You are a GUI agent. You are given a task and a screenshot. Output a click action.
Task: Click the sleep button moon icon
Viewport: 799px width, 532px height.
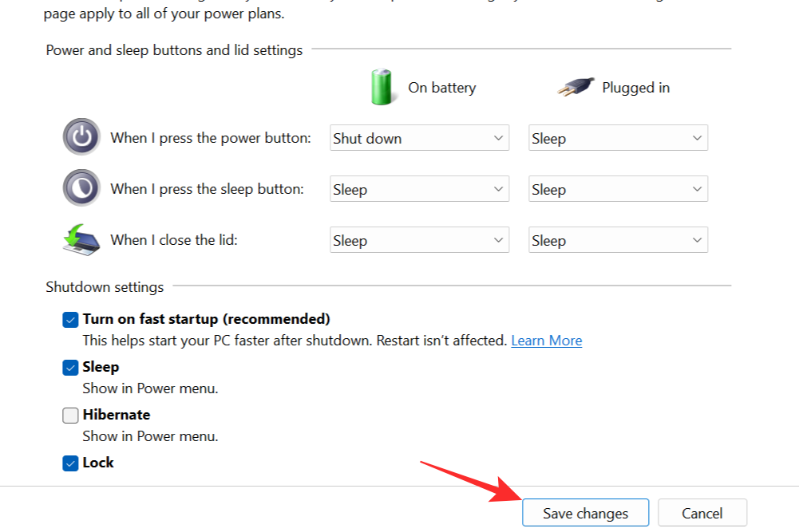81,188
